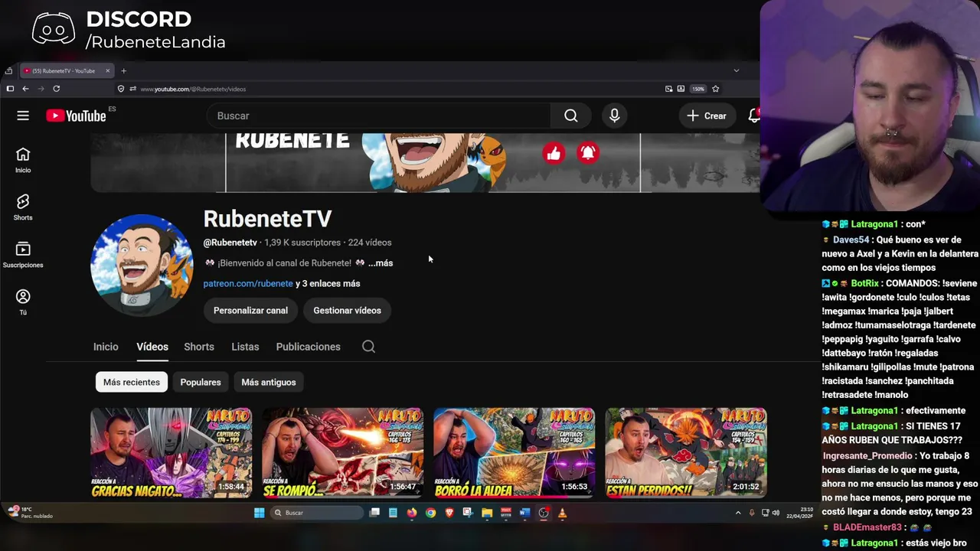This screenshot has height=551, width=980.
Task: Click the '224 vídeos' count text
Action: point(370,243)
